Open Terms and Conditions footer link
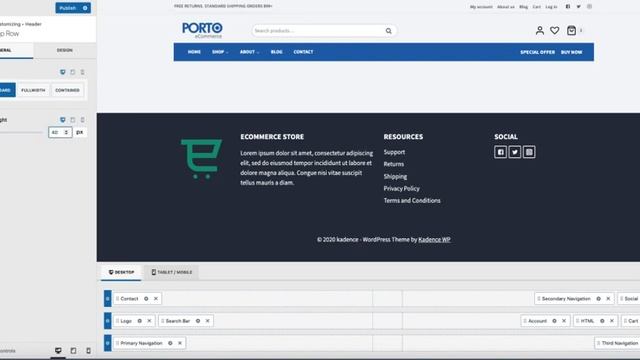 (x=412, y=200)
